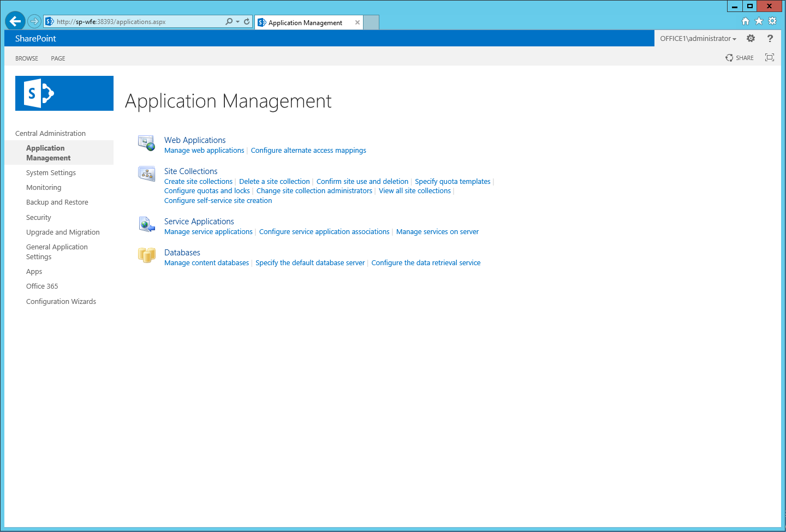The width and height of the screenshot is (786, 532).
Task: Open browser Favorites star
Action: pos(759,21)
